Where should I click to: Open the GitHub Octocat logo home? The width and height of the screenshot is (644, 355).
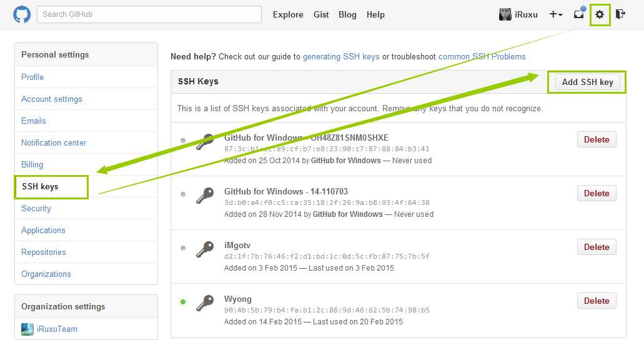(22, 14)
